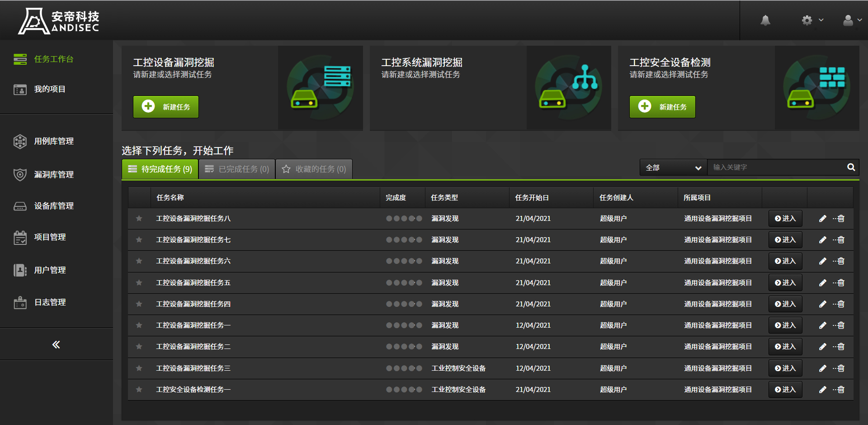
Task: Click the notification bell icon
Action: point(765,20)
